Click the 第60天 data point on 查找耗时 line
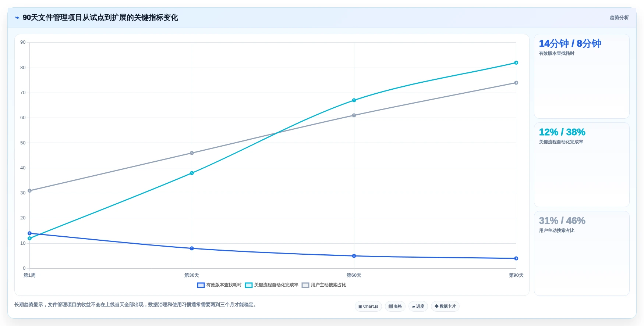644x326 pixels. pyautogui.click(x=354, y=256)
